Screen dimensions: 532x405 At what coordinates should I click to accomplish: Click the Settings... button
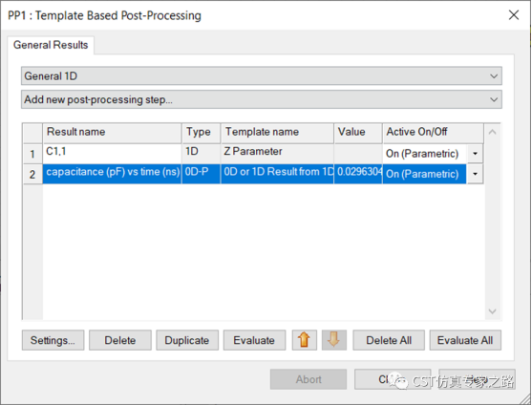[53, 340]
